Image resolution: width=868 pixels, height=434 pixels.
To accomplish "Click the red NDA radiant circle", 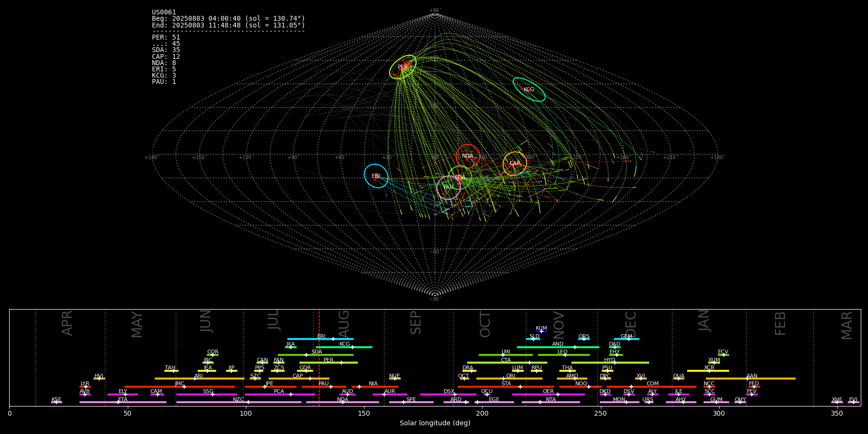I will tap(468, 156).
